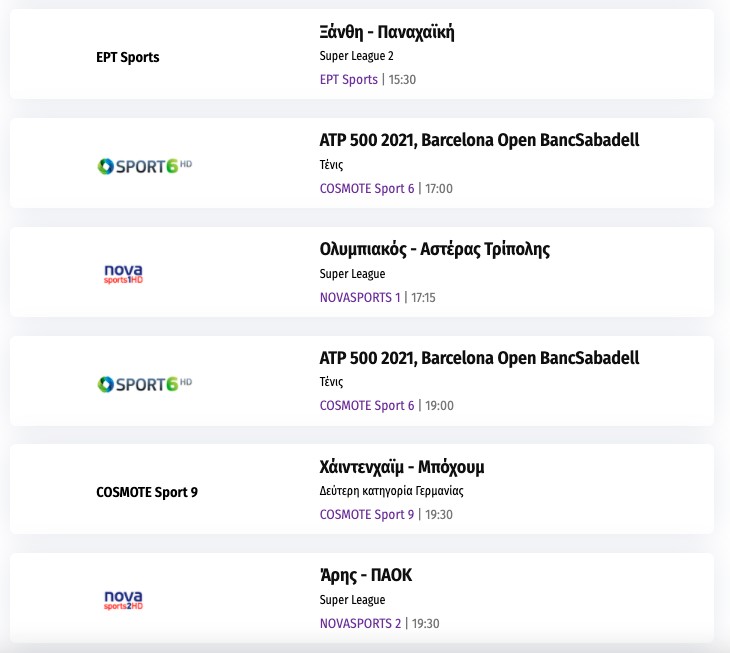This screenshot has width=730, height=653.
Task: Open the COSMOTE Sport 6 link at 19:00
Action: pos(366,406)
